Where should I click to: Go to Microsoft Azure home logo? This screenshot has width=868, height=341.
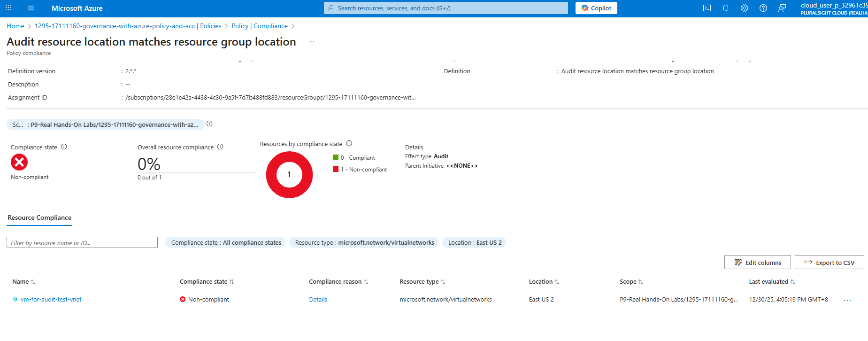(77, 8)
